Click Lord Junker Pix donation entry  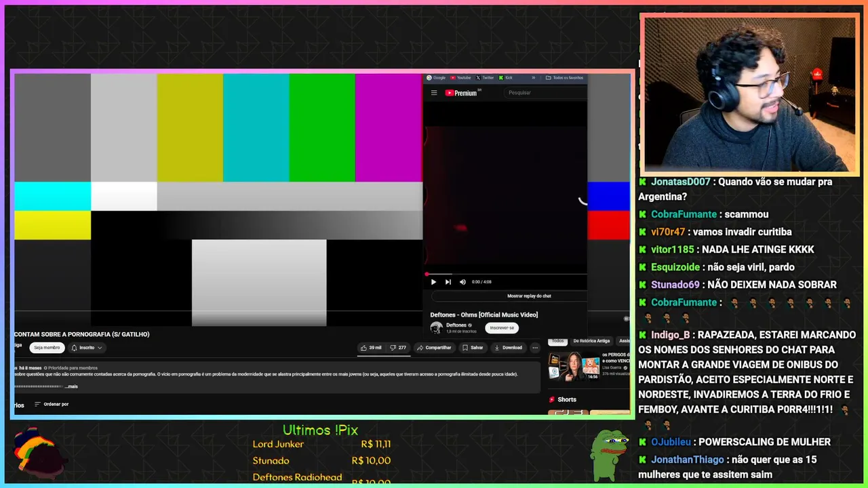point(321,445)
